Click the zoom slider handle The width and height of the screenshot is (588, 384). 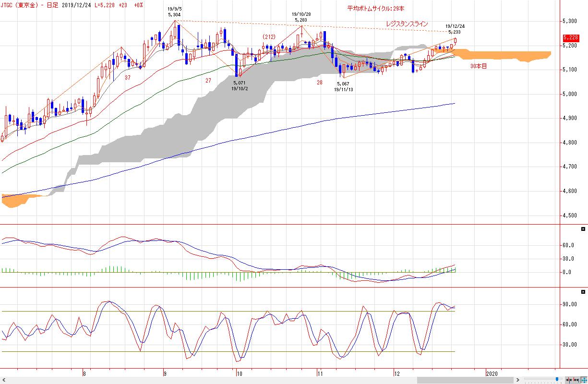click(x=557, y=379)
